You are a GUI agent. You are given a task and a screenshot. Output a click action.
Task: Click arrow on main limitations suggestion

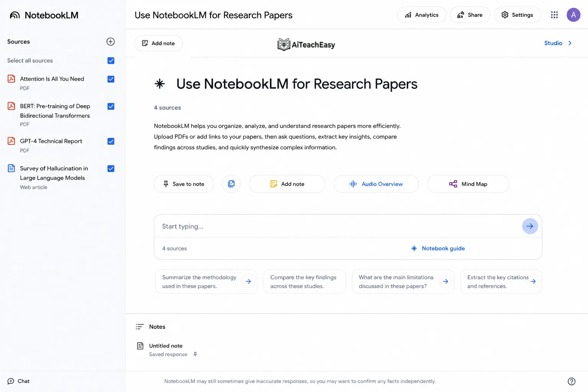[x=446, y=281]
